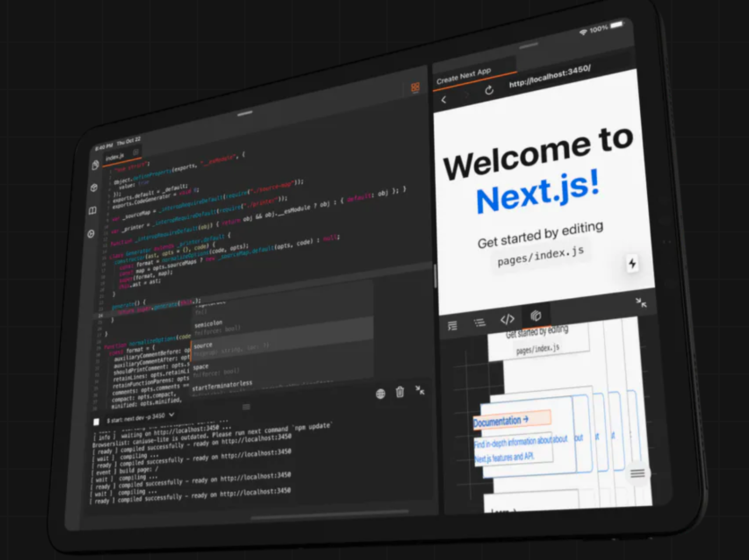Open the globe icon above the terminal

click(380, 394)
